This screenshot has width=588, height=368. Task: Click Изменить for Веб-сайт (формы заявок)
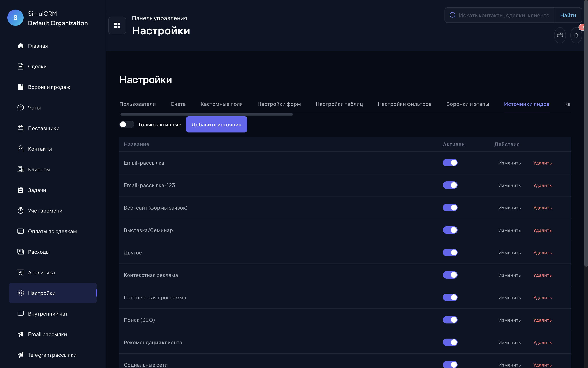(x=509, y=208)
